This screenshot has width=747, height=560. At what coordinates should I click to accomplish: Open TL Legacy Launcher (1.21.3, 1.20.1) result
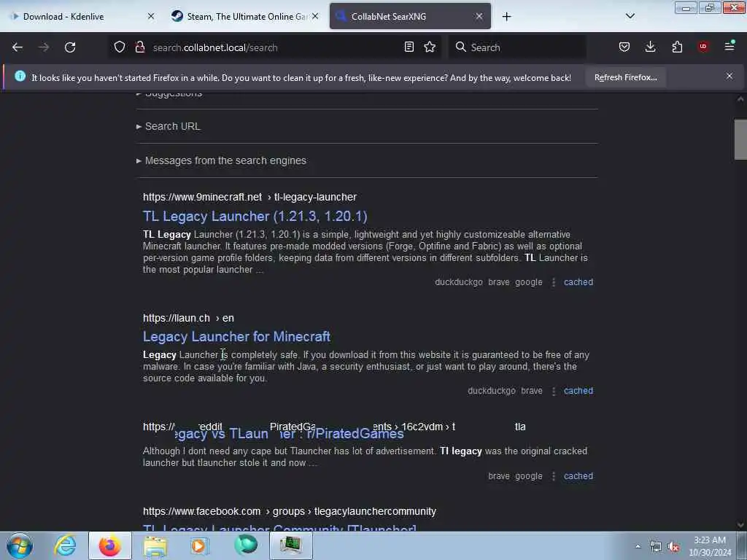point(255,216)
